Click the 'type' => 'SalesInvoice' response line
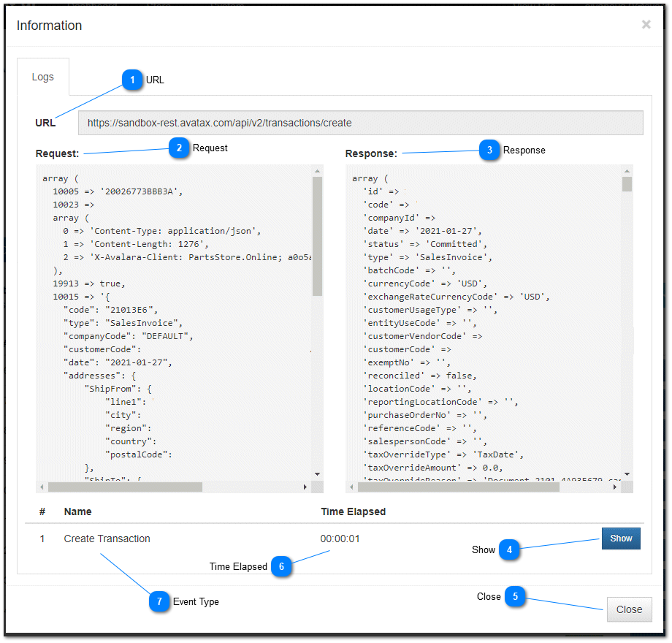 428,256
